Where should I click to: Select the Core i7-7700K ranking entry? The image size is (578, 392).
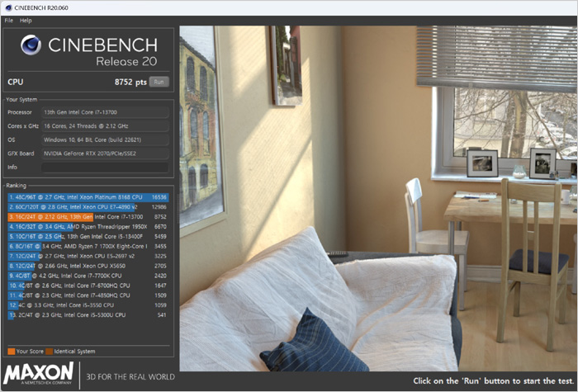[88, 276]
